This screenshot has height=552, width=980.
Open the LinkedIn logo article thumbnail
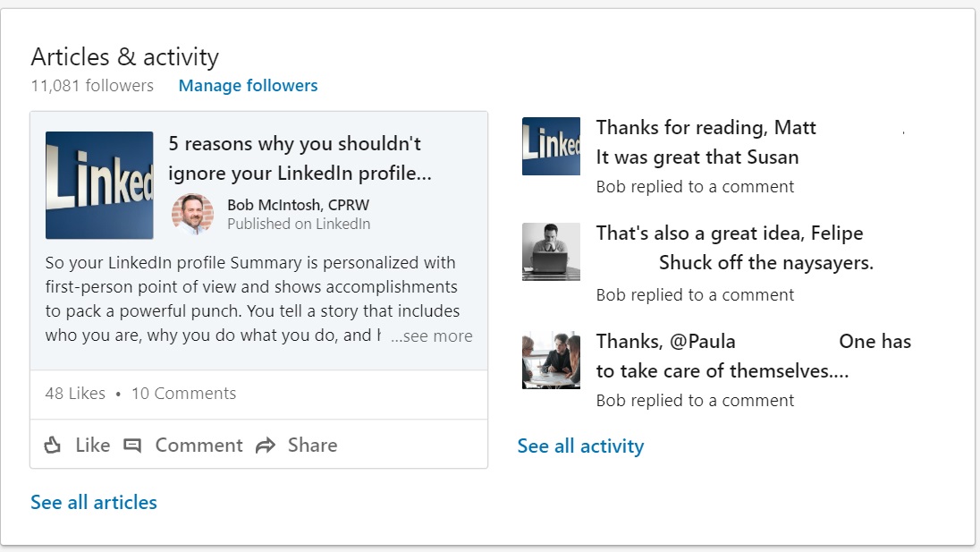pos(99,185)
